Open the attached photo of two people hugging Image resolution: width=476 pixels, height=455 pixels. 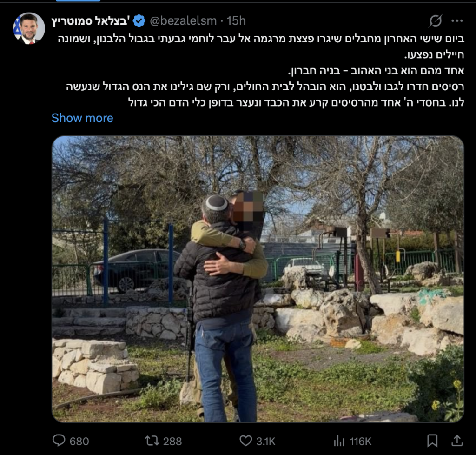[x=258, y=279]
